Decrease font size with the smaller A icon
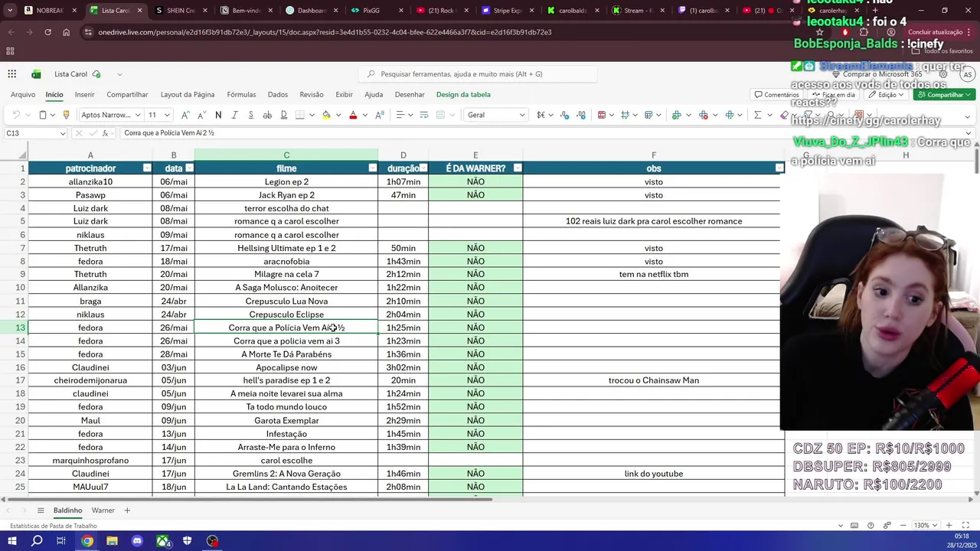Screen dimensions: 980x551 point(201,115)
